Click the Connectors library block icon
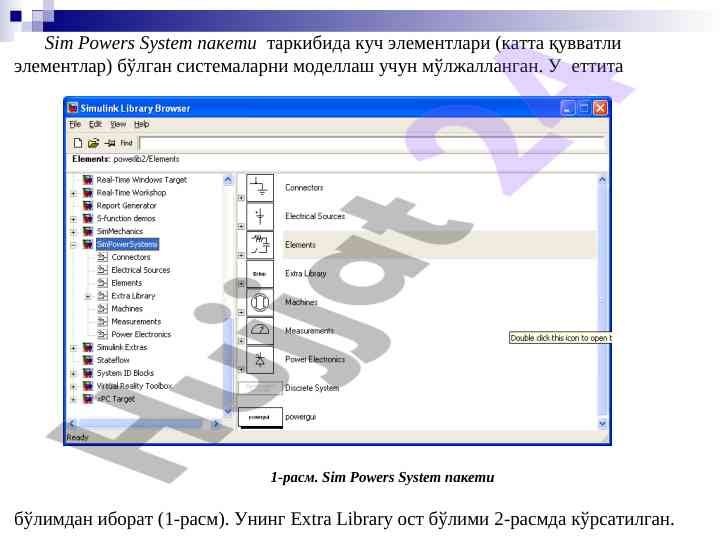 click(259, 187)
